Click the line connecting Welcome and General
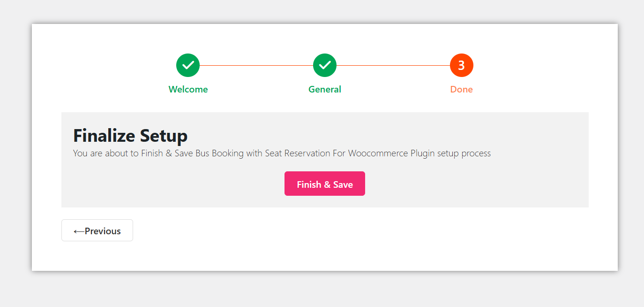Image resolution: width=644 pixels, height=307 pixels. pos(256,65)
